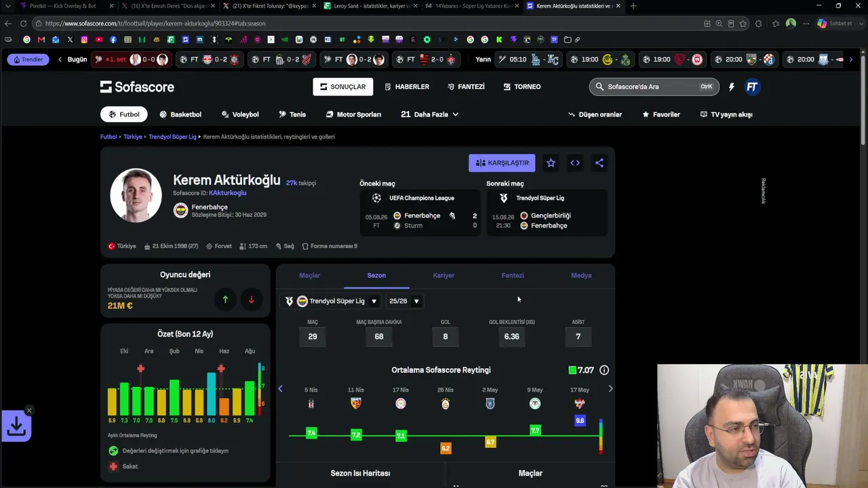This screenshot has width=868, height=488.
Task: Vote market value lower with red down arrow
Action: (251, 299)
